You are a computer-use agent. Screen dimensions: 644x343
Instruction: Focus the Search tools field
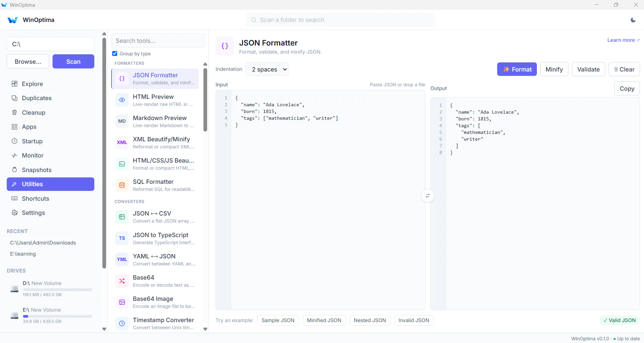point(158,40)
